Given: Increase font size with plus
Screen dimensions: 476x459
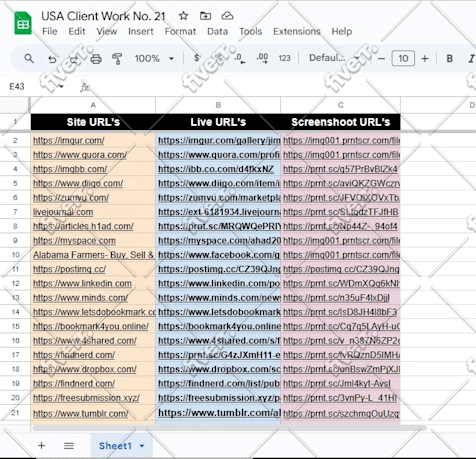Looking at the screenshot, I should [425, 59].
